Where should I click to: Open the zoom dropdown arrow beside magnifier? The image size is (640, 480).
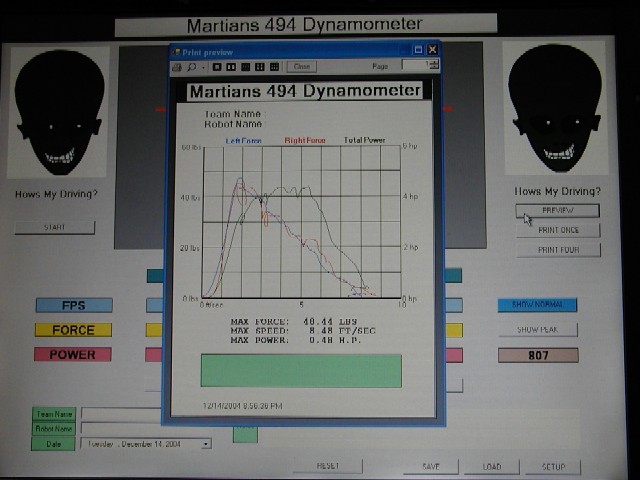(201, 66)
